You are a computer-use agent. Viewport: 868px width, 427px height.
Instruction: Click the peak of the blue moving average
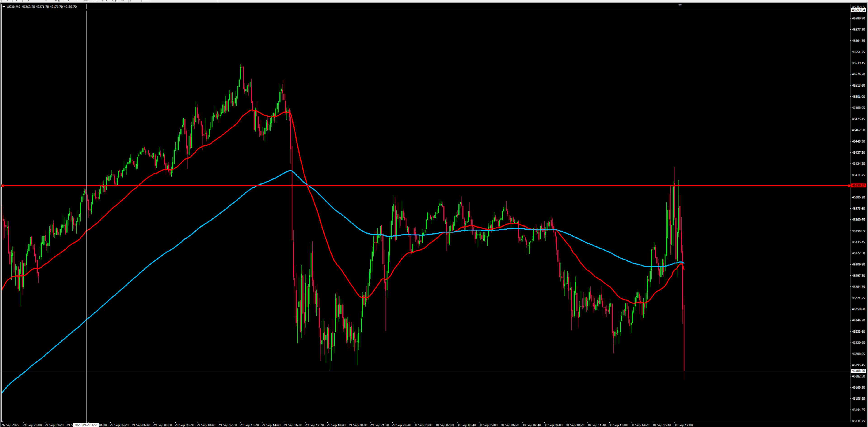(x=290, y=170)
